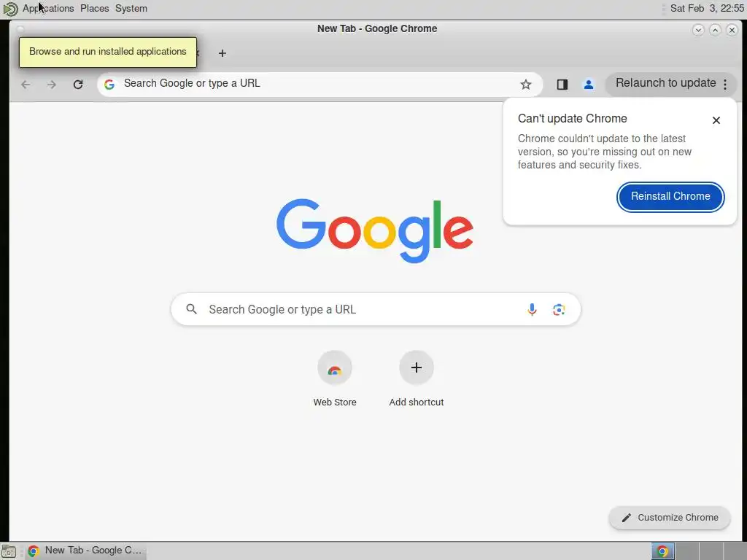Open the Places menu
The height and width of the screenshot is (560, 747).
tap(94, 8)
